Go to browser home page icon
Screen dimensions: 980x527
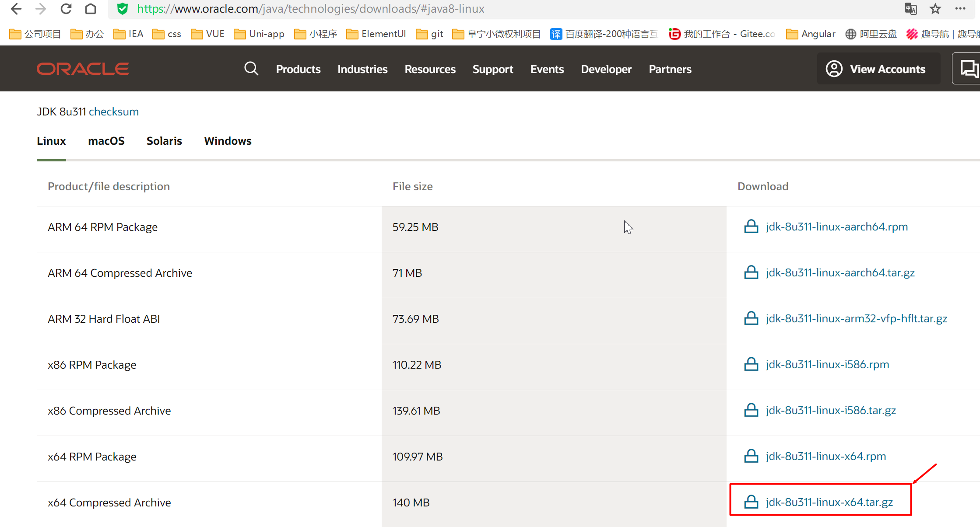[91, 9]
